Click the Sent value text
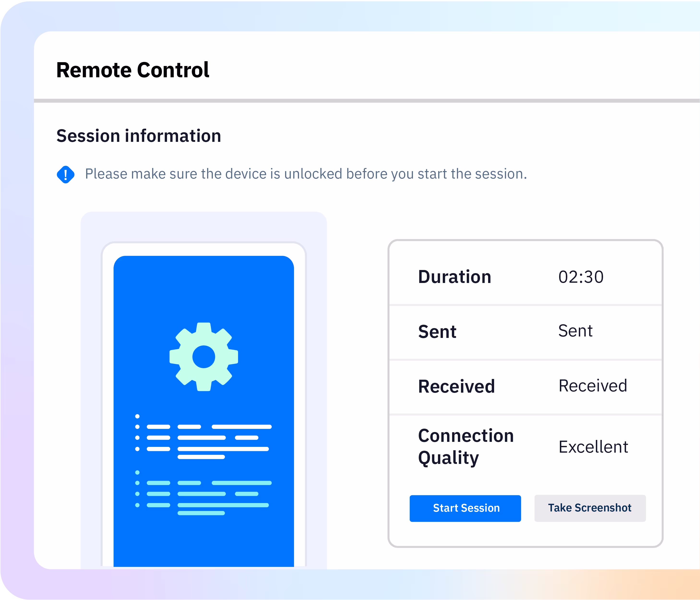Viewport: 700px width, 600px height. pos(575,331)
